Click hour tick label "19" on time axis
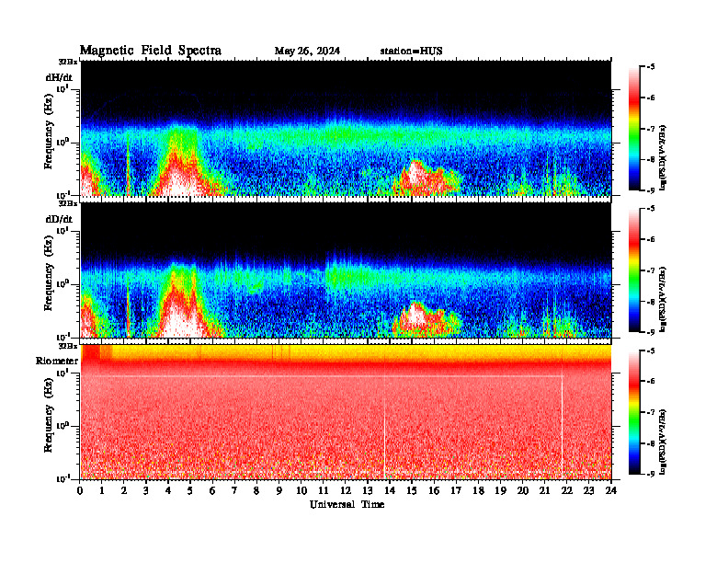Image resolution: width=728 pixels, height=563 pixels. click(x=500, y=491)
